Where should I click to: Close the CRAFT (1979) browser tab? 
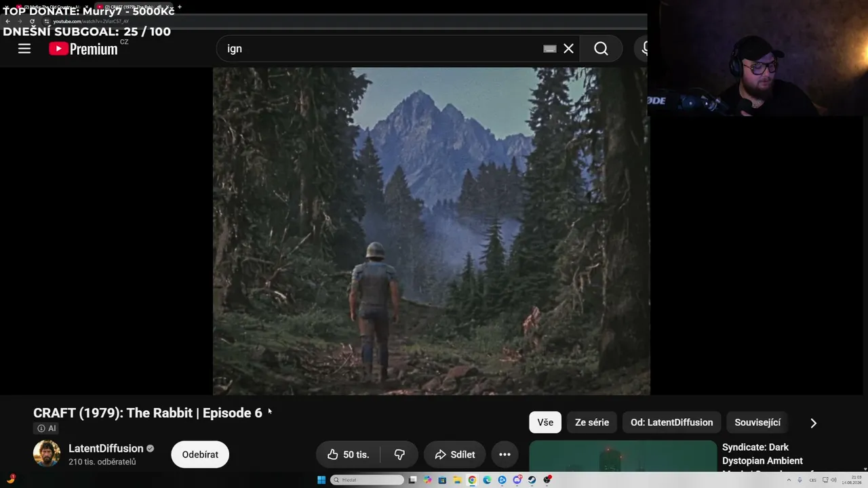[169, 7]
